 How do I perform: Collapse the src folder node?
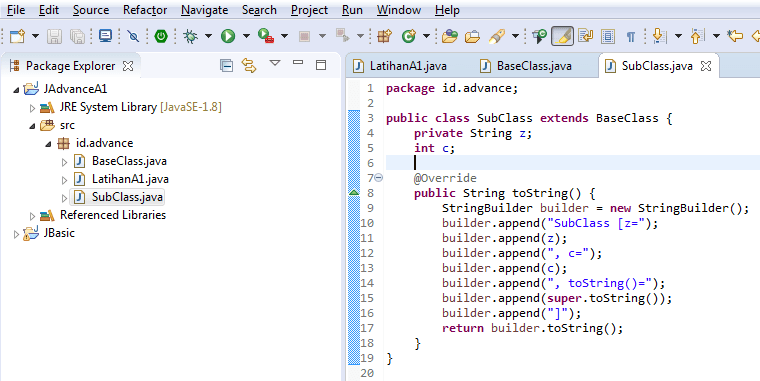(x=32, y=126)
